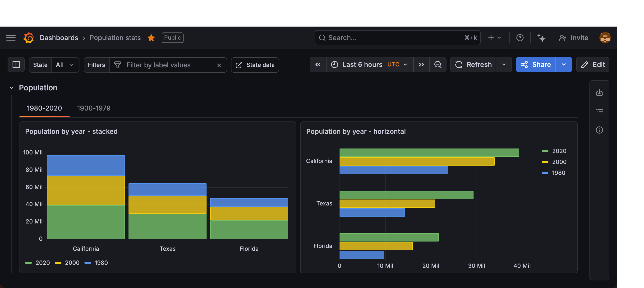This screenshot has height=288, width=644.
Task: Unfavorite dashboard using the star icon
Action: [151, 37]
